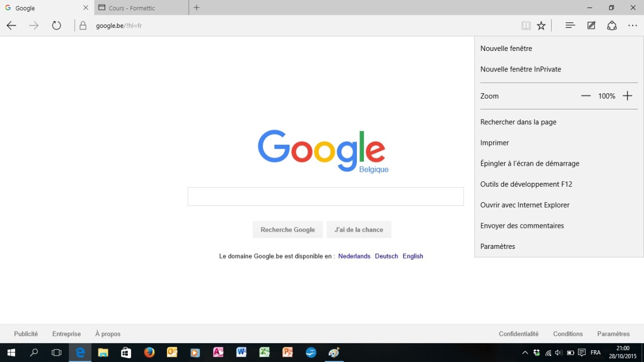Viewport: 644px width, 362px height.
Task: Show hidden tray icons chevron
Action: tap(525, 352)
